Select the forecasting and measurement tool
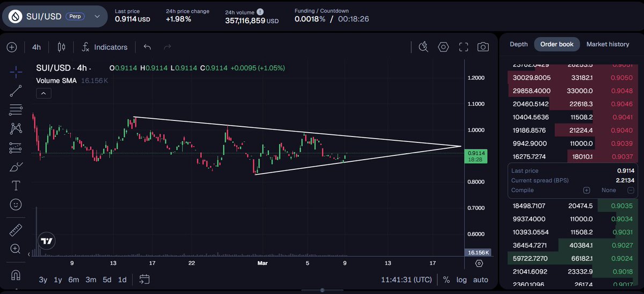This screenshot has height=294, width=644. pyautogui.click(x=16, y=148)
